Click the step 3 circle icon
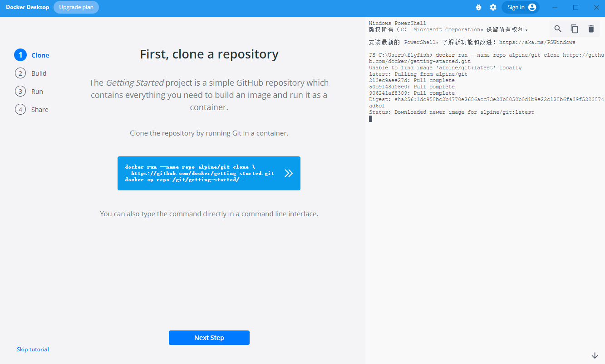 coord(20,92)
